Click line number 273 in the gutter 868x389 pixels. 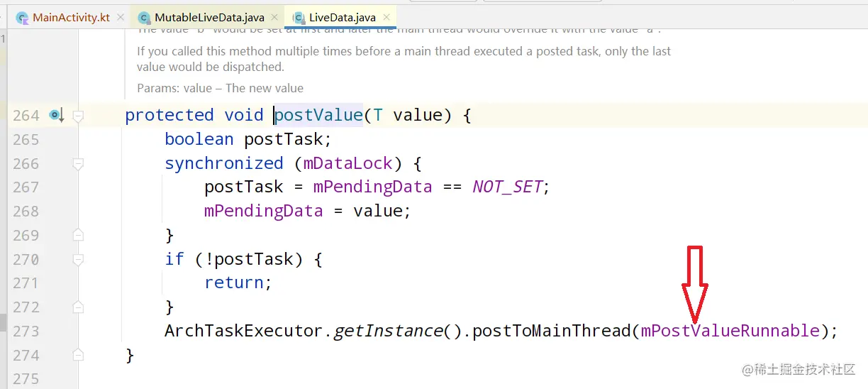[26, 331]
